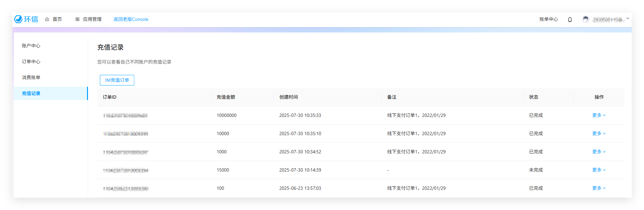The image size is (644, 210).
Task: Open 更多 options for the 100 order
Action: tap(599, 188)
